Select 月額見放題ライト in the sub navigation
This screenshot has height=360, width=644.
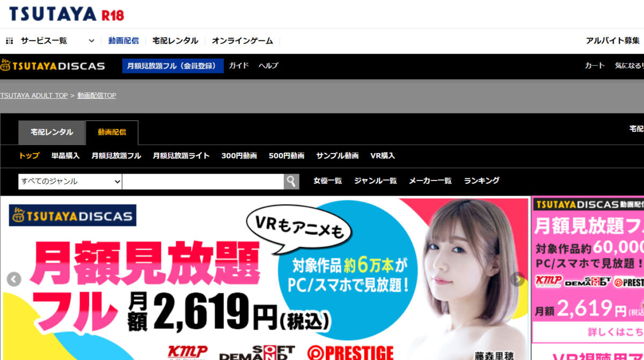click(x=181, y=156)
